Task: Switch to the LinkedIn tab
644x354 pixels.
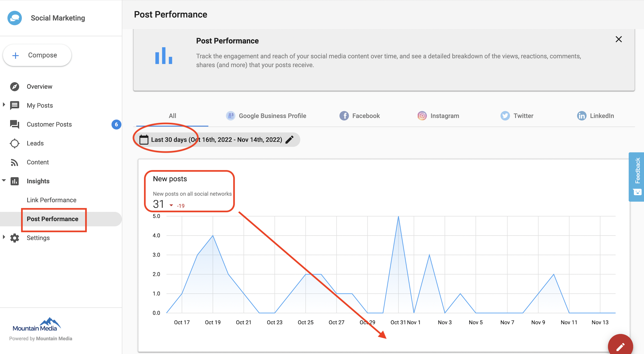Action: point(595,116)
